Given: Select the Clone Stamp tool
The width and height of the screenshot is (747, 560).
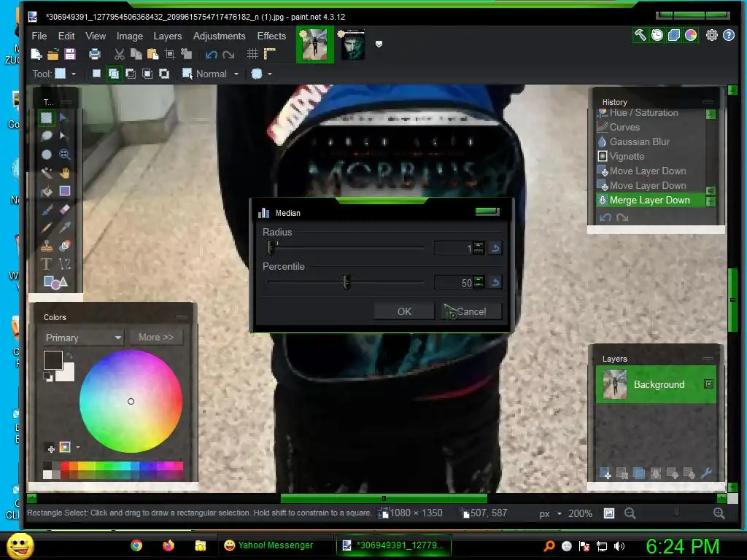Looking at the screenshot, I should click(46, 246).
